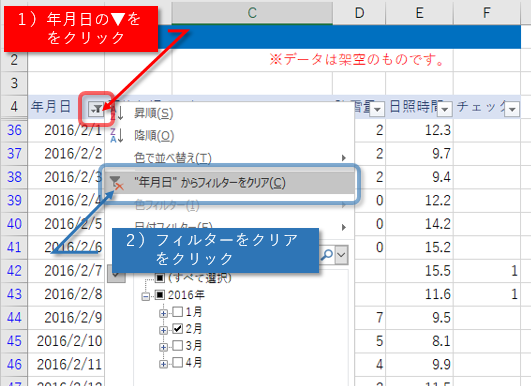Click cell with date 2016/2/1

click(x=66, y=130)
